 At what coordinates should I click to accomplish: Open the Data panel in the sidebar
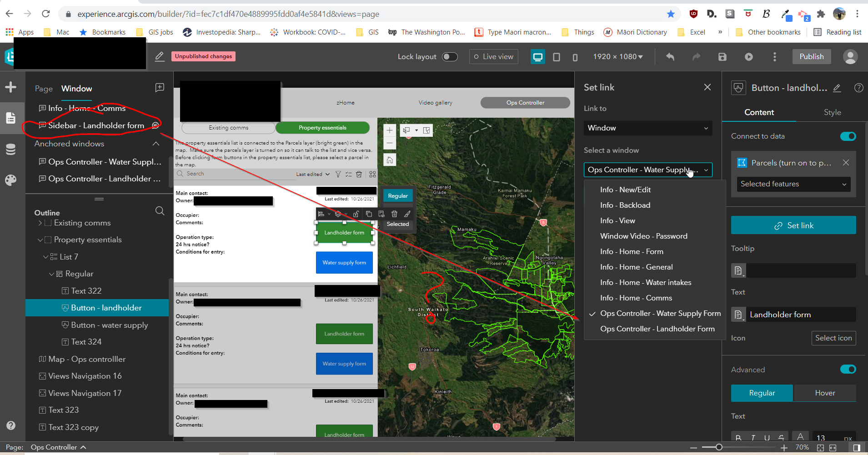(x=11, y=149)
